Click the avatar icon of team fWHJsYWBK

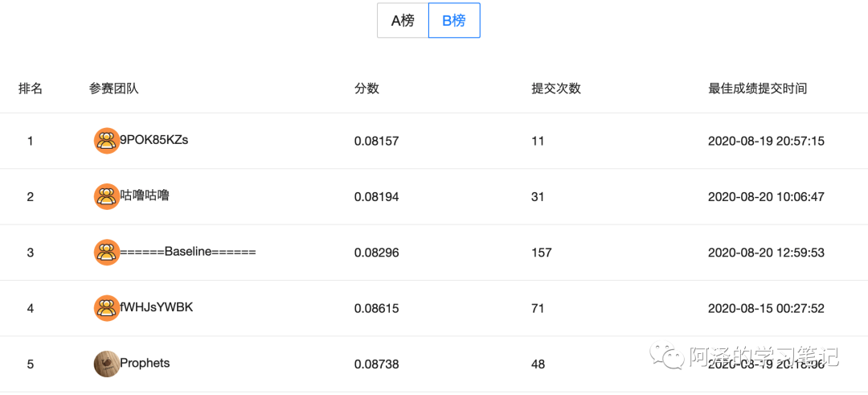tap(106, 308)
